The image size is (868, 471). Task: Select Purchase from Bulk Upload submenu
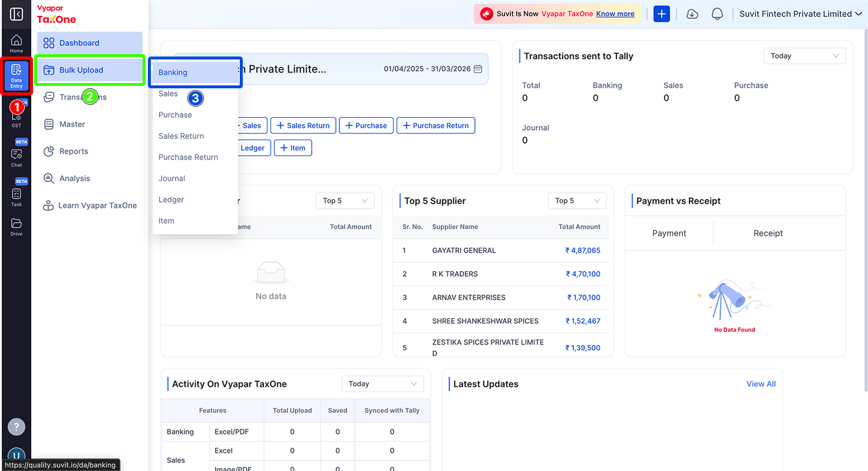pos(195,115)
